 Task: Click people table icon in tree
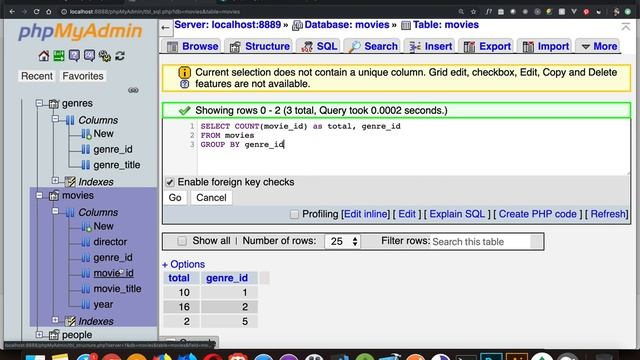tap(54, 335)
